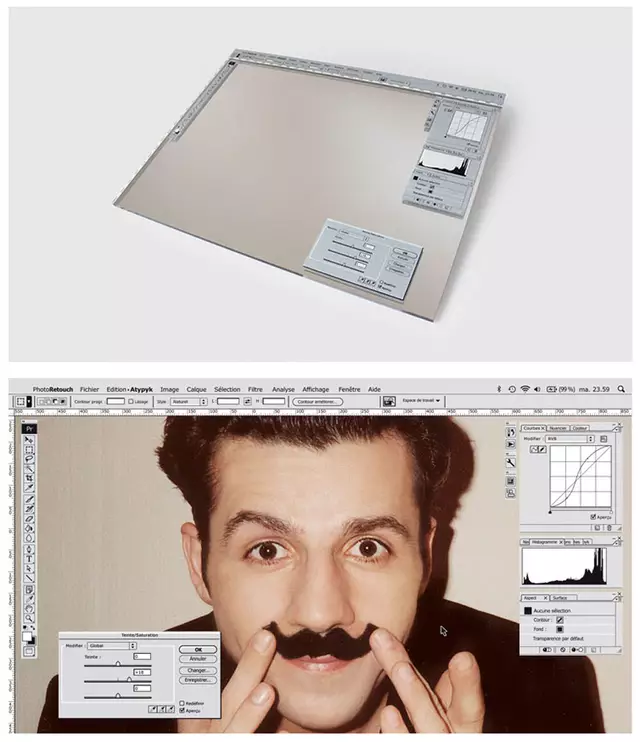Image resolution: width=640 pixels, height=742 pixels.
Task: Click the Changer... button
Action: [198, 671]
